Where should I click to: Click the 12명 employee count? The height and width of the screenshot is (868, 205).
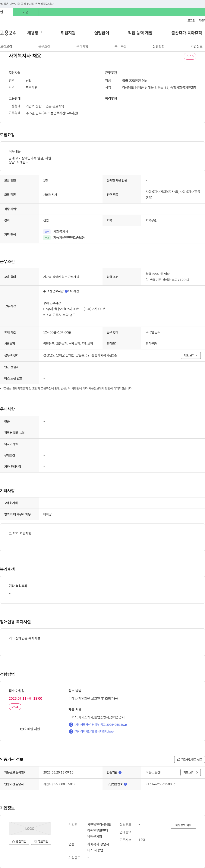point(142,840)
